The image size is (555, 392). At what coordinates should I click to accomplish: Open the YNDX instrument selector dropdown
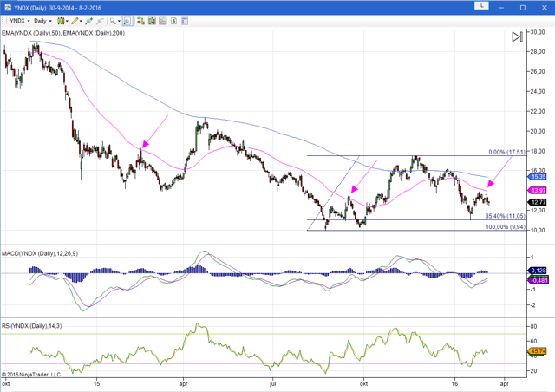[20, 21]
